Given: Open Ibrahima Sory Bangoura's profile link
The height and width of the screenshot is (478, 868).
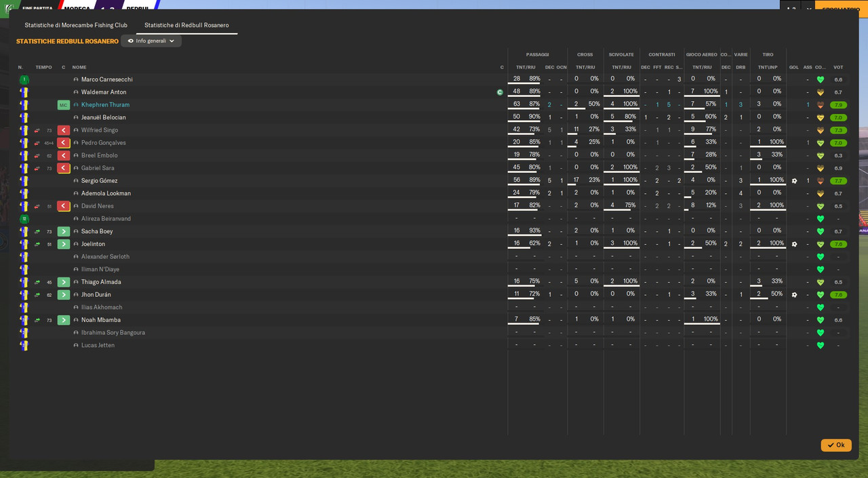Looking at the screenshot, I should [113, 333].
